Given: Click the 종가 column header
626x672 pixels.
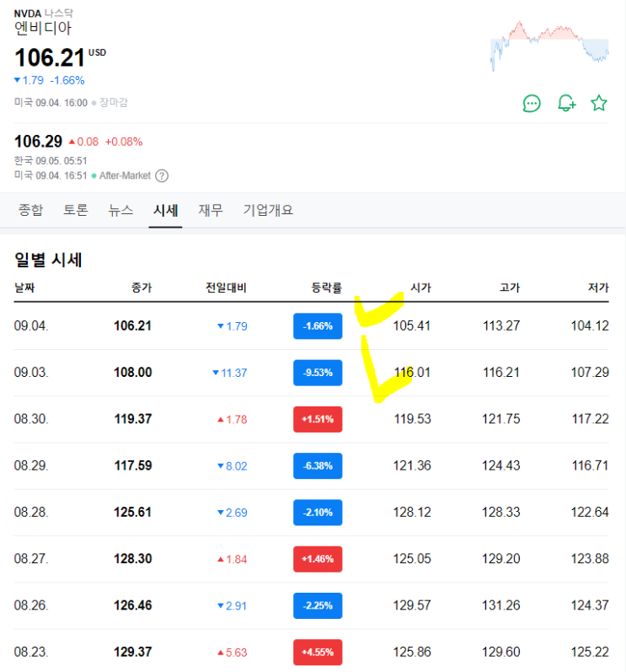Looking at the screenshot, I should (x=142, y=288).
